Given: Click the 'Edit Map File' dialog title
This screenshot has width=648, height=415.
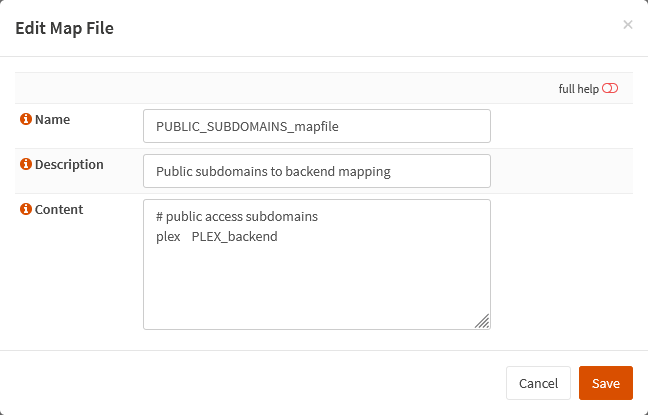Looking at the screenshot, I should 64,28.
